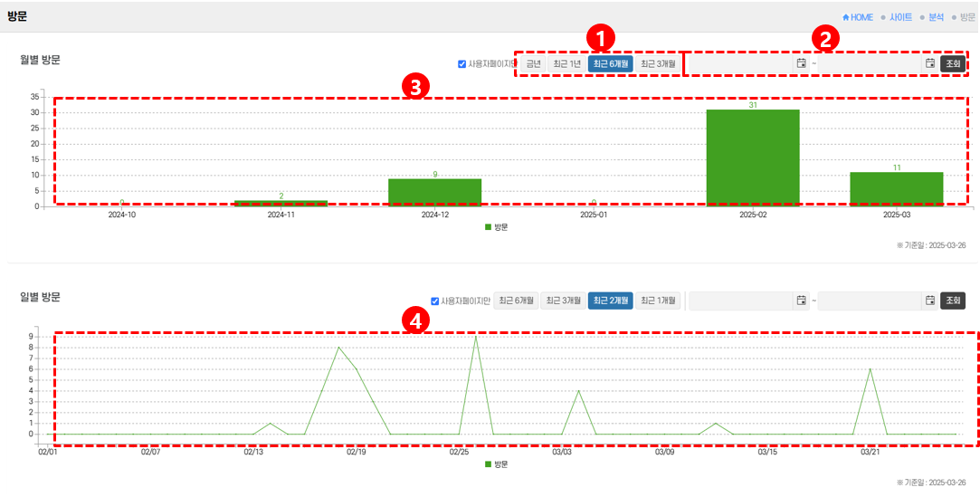The image size is (980, 497).
Task: Open the monthly end date calendar icon
Action: [x=929, y=63]
